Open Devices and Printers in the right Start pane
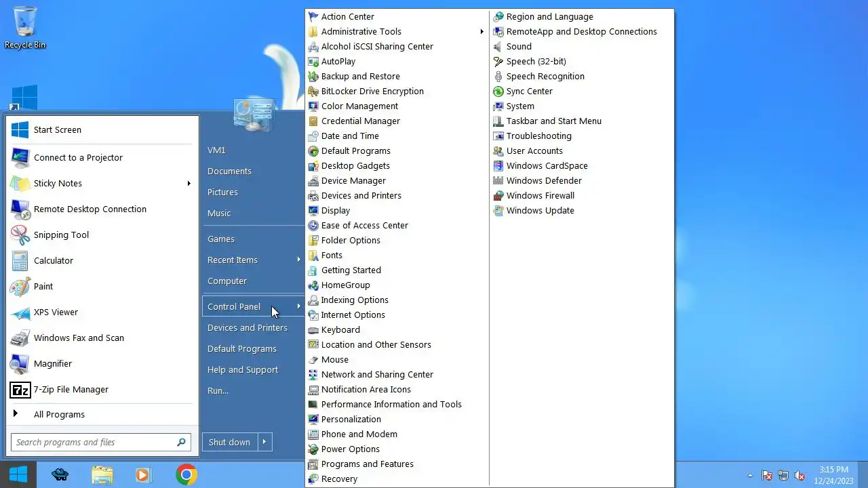The height and width of the screenshot is (488, 868). [248, 327]
